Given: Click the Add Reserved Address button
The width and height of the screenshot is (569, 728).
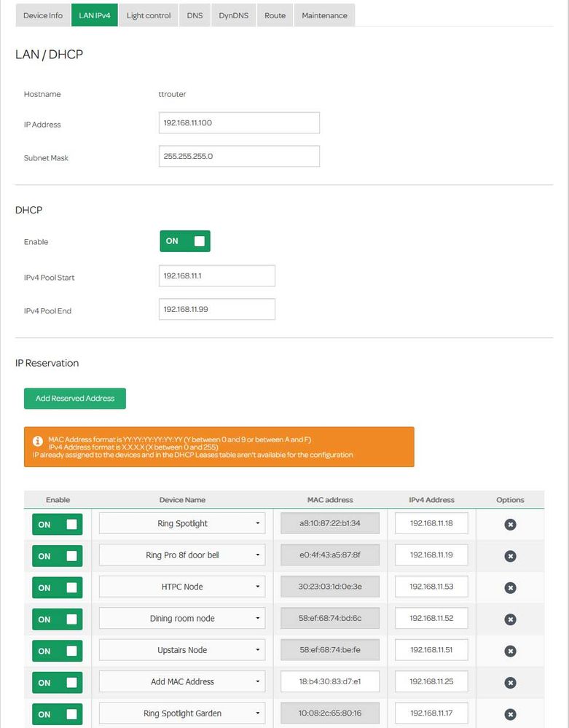Looking at the screenshot, I should [x=75, y=399].
